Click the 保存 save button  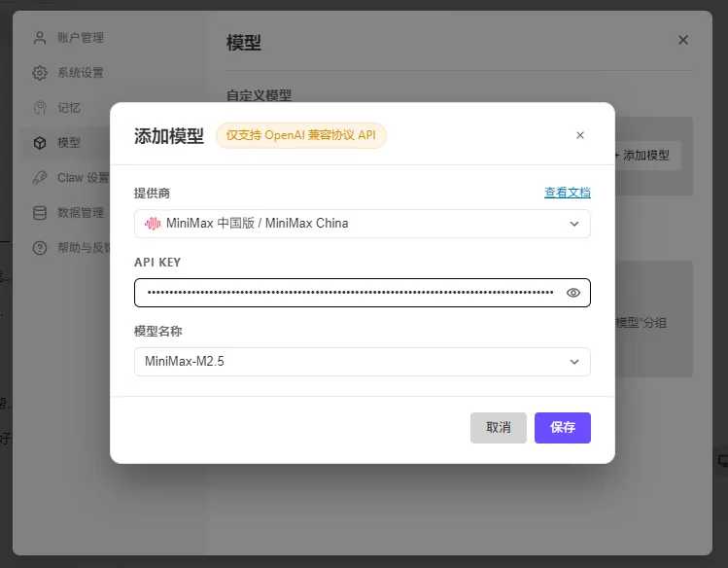(x=562, y=428)
